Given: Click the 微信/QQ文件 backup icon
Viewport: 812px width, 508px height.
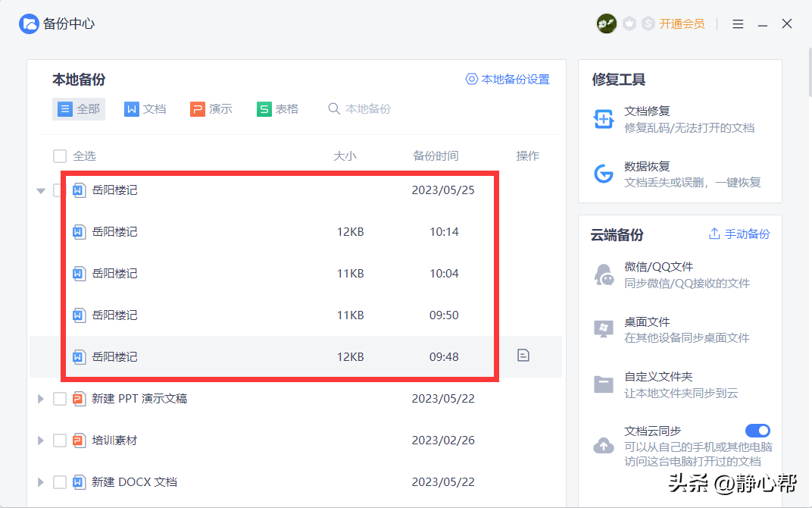Looking at the screenshot, I should click(603, 274).
